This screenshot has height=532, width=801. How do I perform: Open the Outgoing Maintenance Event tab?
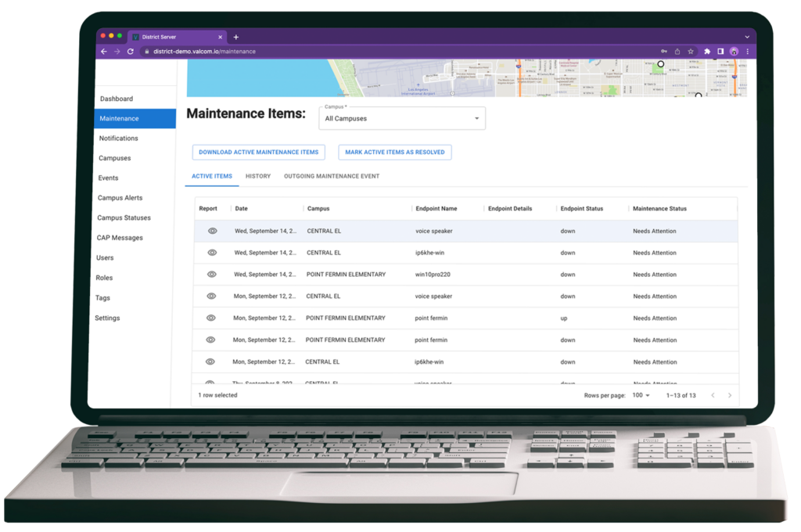coord(332,176)
